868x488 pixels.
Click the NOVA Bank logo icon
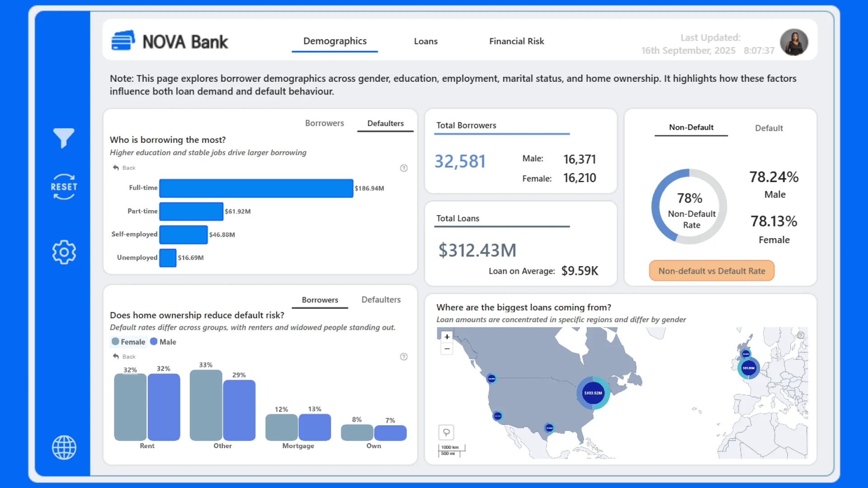123,41
